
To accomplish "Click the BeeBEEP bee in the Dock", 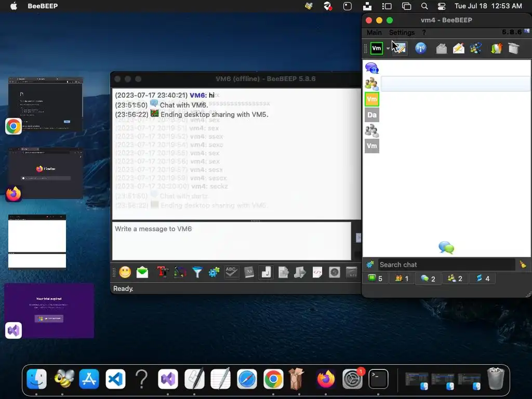I will coord(64,379).
